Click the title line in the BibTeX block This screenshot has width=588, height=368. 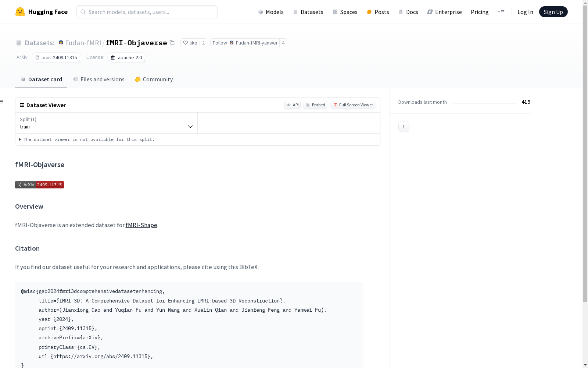[162, 301]
